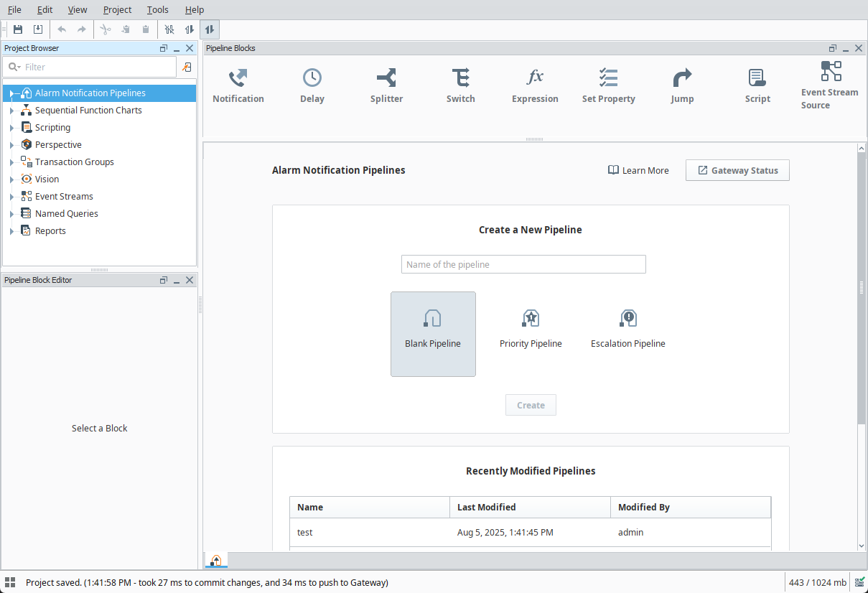
Task: Click the Create pipeline button
Action: coord(531,405)
